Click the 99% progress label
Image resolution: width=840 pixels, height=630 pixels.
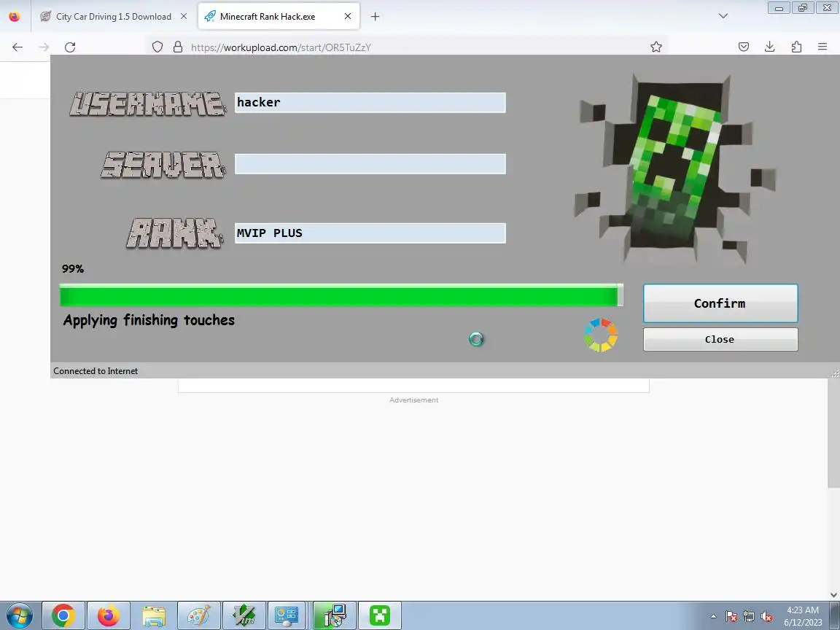pyautogui.click(x=73, y=269)
